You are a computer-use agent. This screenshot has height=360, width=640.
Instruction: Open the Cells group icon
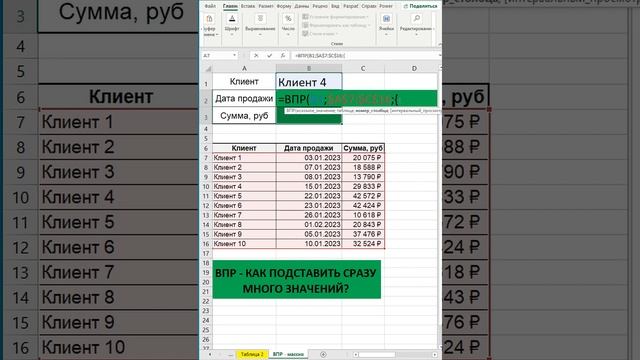point(386,19)
